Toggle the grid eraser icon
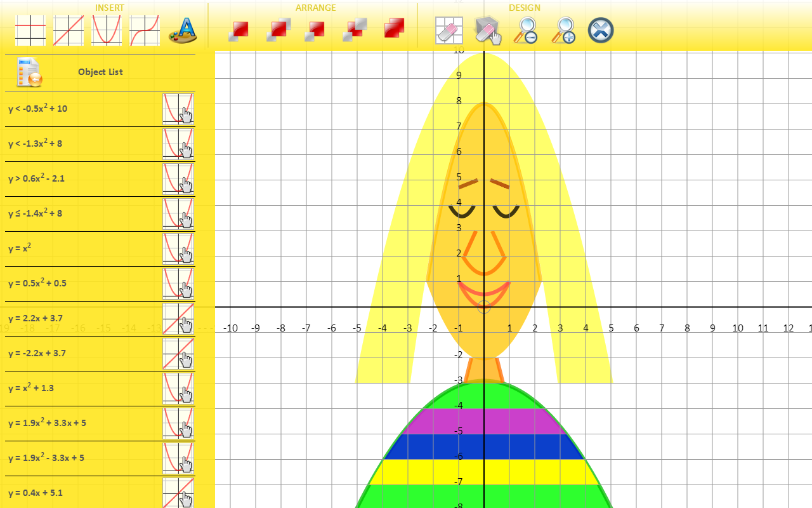Image resolution: width=812 pixels, height=508 pixels. (x=449, y=30)
